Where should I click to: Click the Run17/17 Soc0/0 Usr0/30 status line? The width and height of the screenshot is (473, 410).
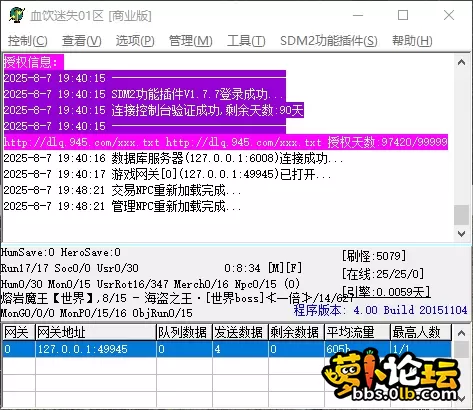(69, 268)
